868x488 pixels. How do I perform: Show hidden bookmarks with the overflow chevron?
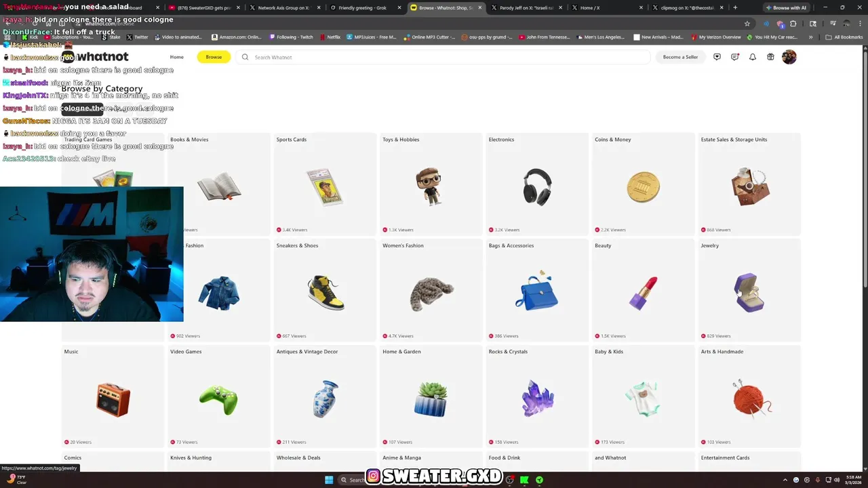click(x=812, y=37)
